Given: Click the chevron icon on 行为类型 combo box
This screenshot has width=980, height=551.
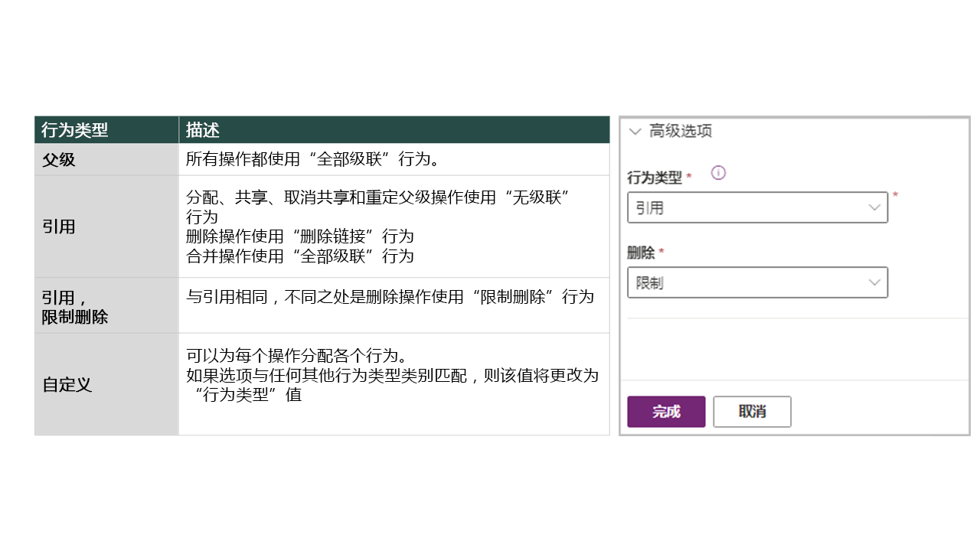Looking at the screenshot, I should click(874, 207).
